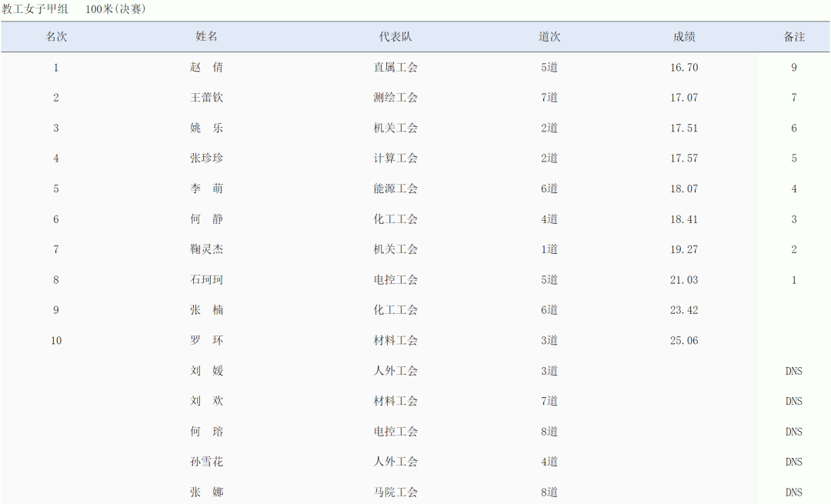
Task: Click the 直属工会 team cell
Action: coord(395,68)
